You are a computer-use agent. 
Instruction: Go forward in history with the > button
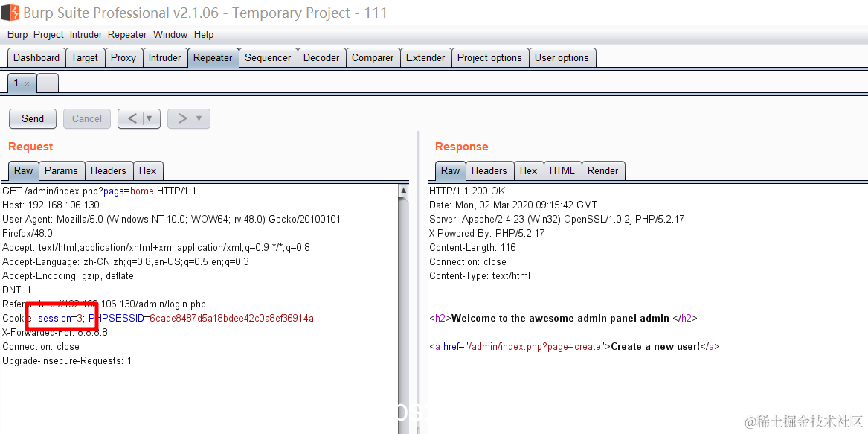[x=181, y=118]
